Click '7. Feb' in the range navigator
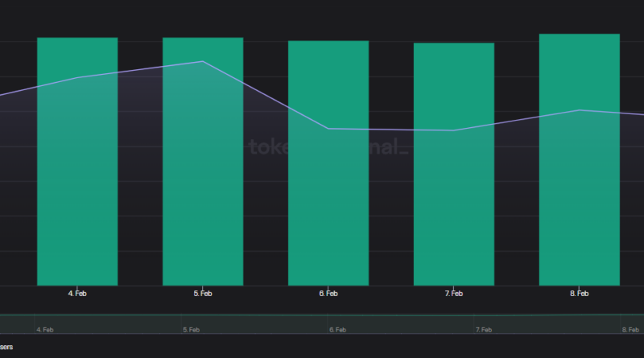Viewport: 644px width, 358px height. tap(484, 330)
